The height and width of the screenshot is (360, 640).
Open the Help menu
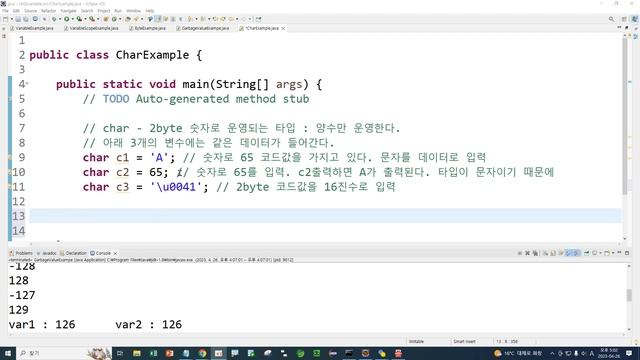pyautogui.click(x=150, y=11)
